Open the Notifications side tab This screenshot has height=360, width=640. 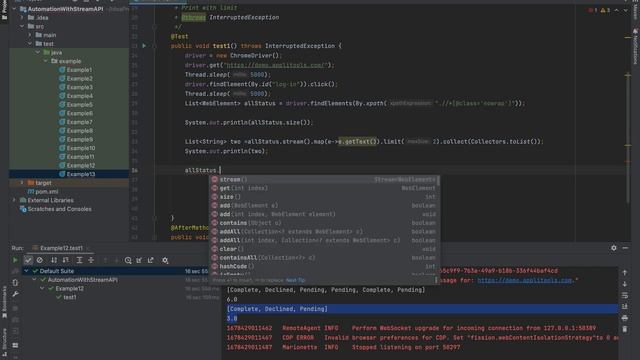[x=636, y=46]
